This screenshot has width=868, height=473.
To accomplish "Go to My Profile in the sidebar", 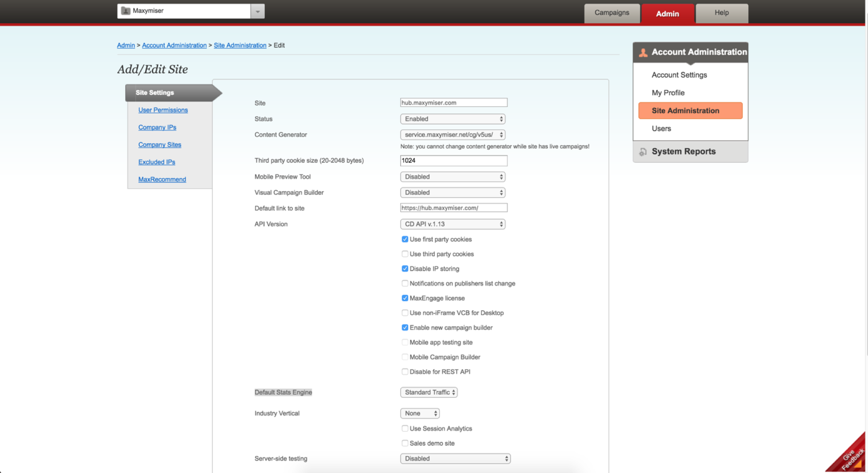I will coord(668,93).
